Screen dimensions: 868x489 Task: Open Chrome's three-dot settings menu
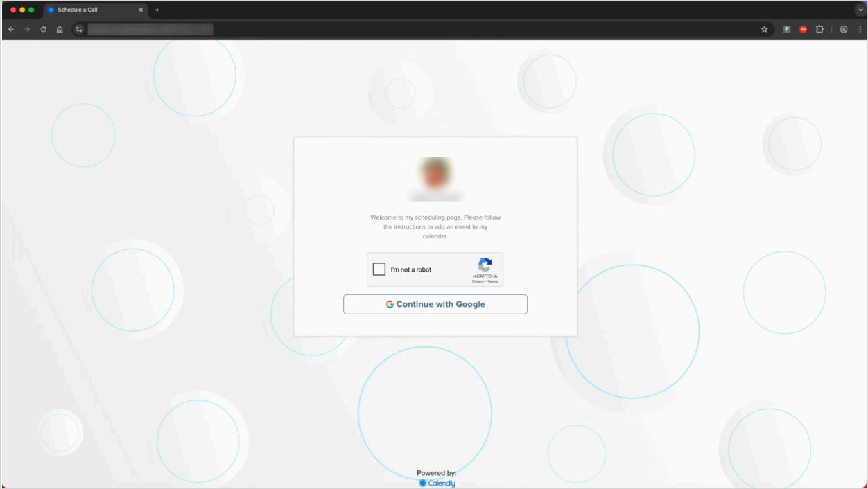(860, 29)
